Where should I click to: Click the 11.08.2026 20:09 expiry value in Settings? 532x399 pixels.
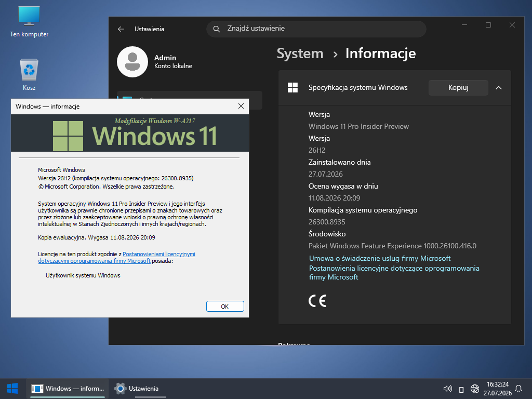334,198
